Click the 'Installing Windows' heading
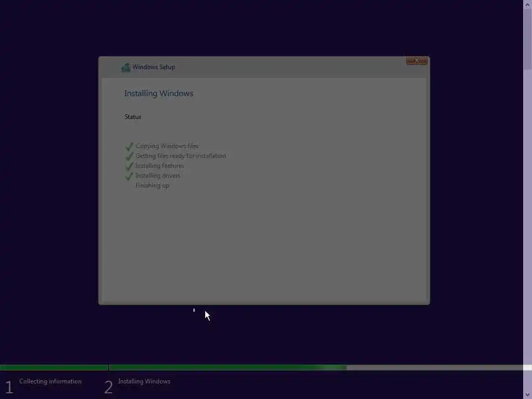This screenshot has width=532, height=399. click(x=159, y=94)
